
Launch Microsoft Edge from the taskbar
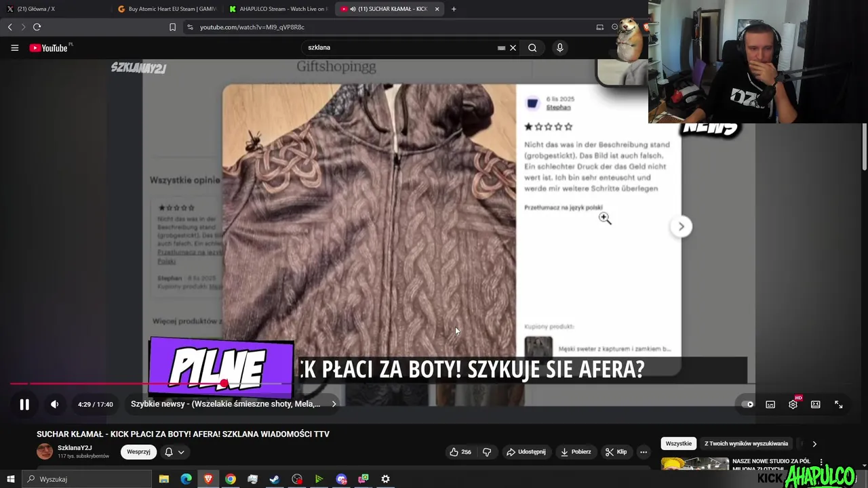186,479
